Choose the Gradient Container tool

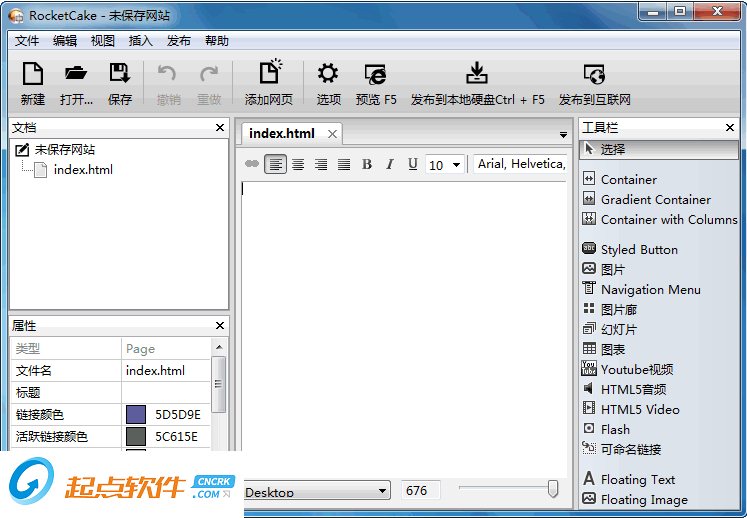coord(647,200)
